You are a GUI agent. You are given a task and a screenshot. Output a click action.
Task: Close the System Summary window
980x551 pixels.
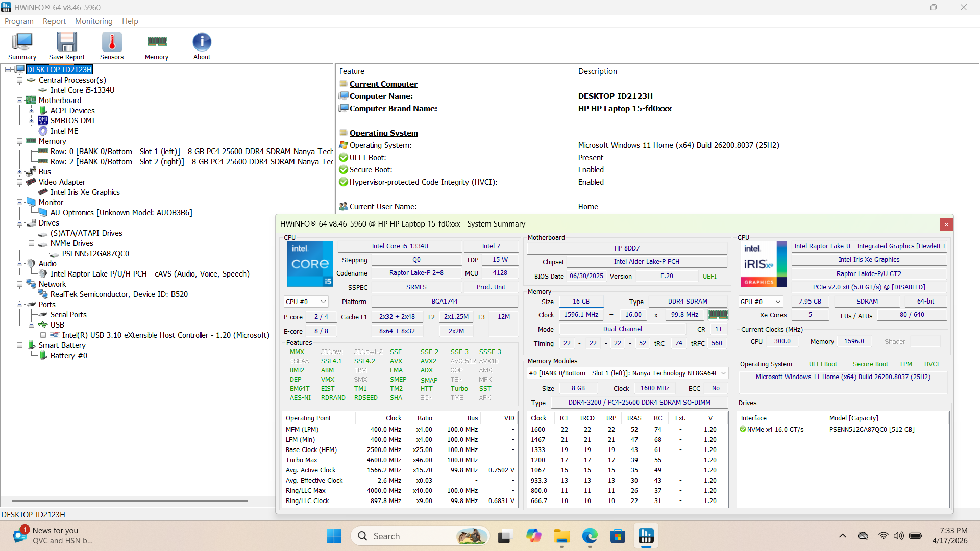tap(946, 224)
